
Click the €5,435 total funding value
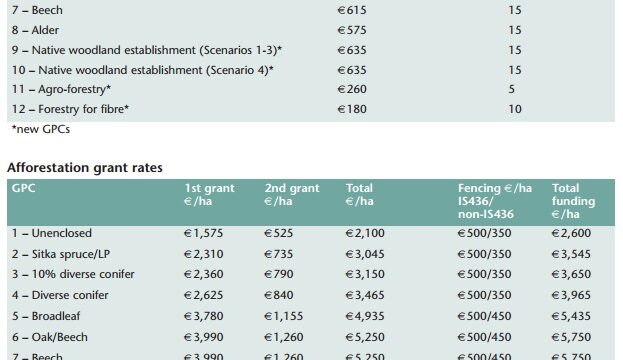[571, 316]
